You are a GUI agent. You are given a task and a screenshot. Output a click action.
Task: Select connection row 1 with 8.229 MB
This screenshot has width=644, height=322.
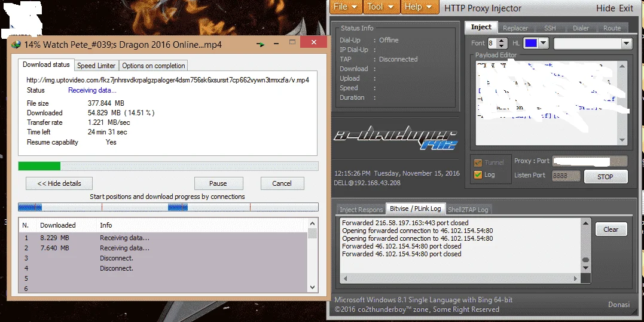163,238
